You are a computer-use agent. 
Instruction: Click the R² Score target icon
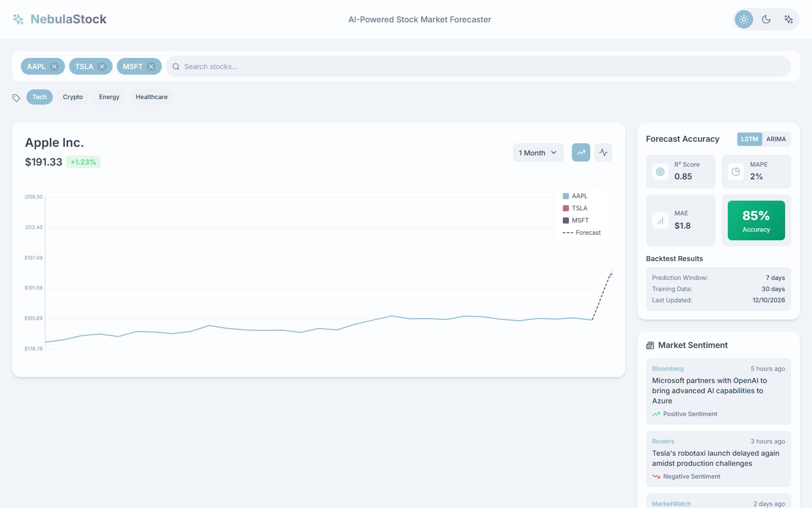pos(660,172)
